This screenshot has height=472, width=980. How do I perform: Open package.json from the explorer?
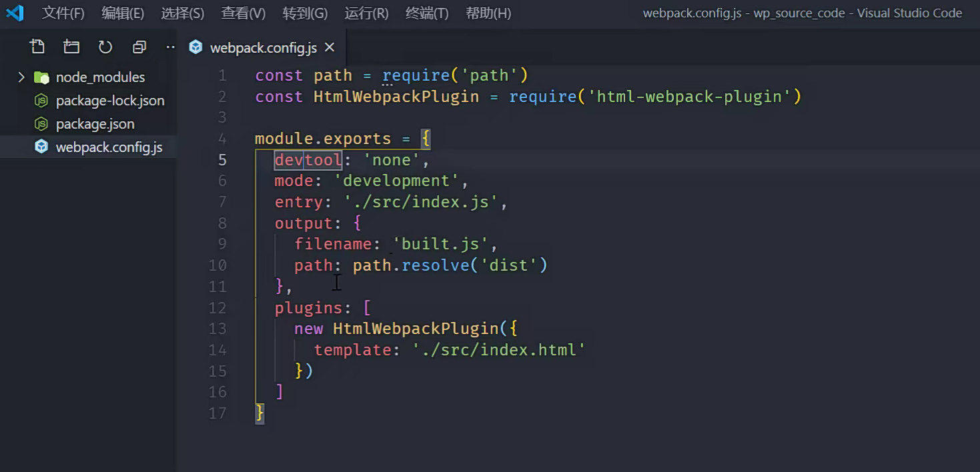pyautogui.click(x=95, y=124)
